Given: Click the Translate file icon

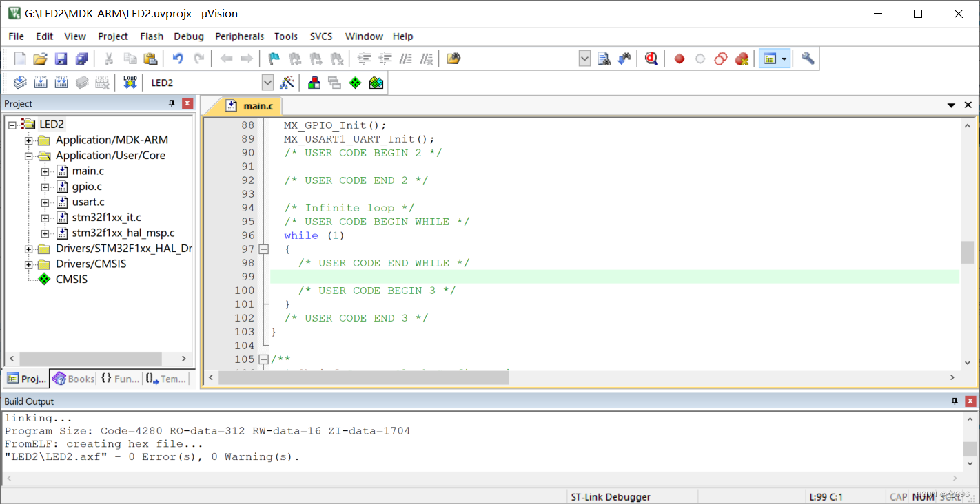Looking at the screenshot, I should coord(20,83).
